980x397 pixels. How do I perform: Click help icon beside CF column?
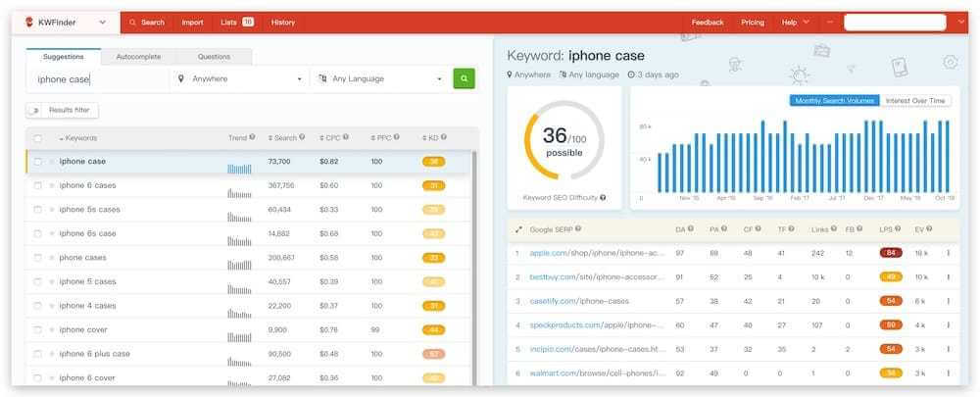pyautogui.click(x=758, y=228)
